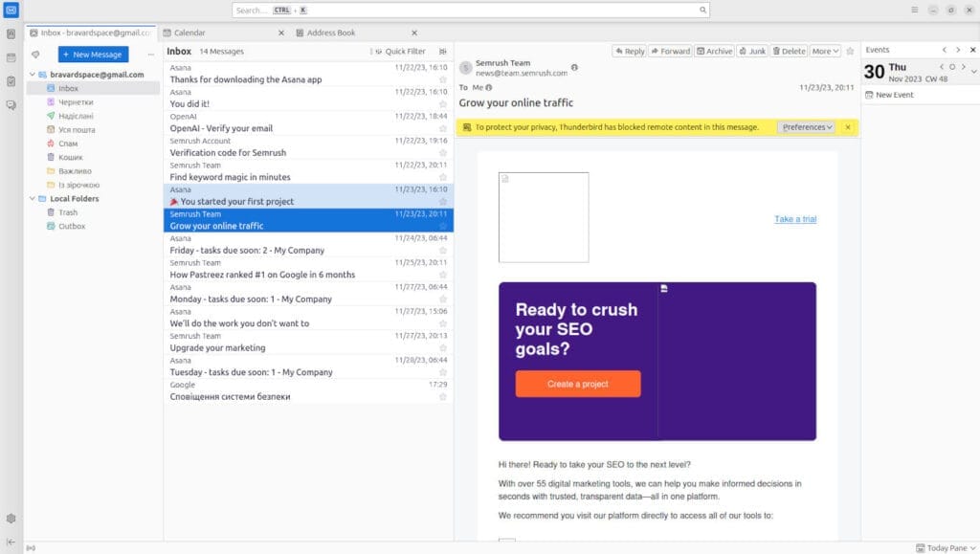
Task: Click the Junk button in message header
Action: click(x=751, y=51)
